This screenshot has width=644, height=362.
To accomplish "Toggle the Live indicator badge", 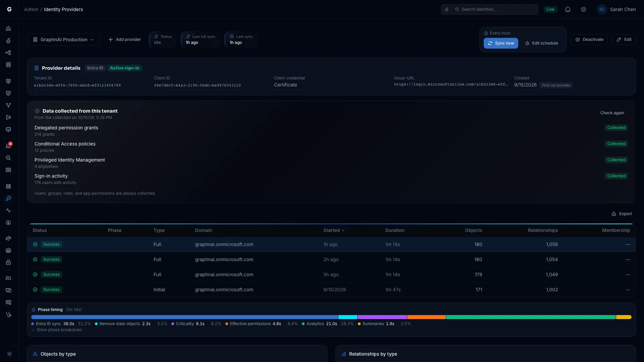I will click(550, 9).
